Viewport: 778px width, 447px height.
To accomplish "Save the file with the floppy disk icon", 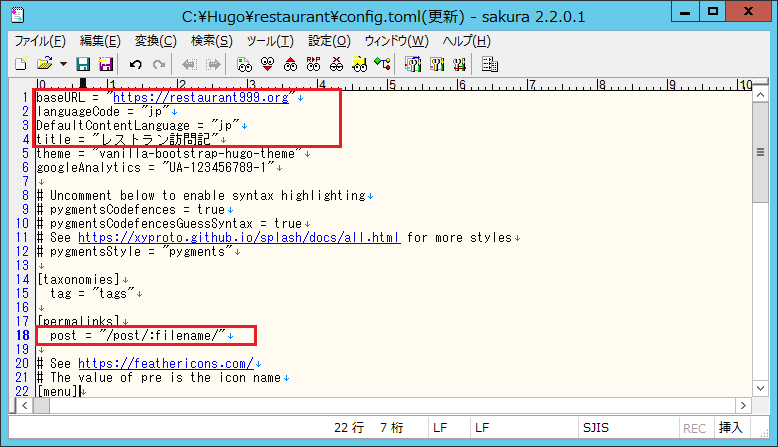I will coord(83,64).
